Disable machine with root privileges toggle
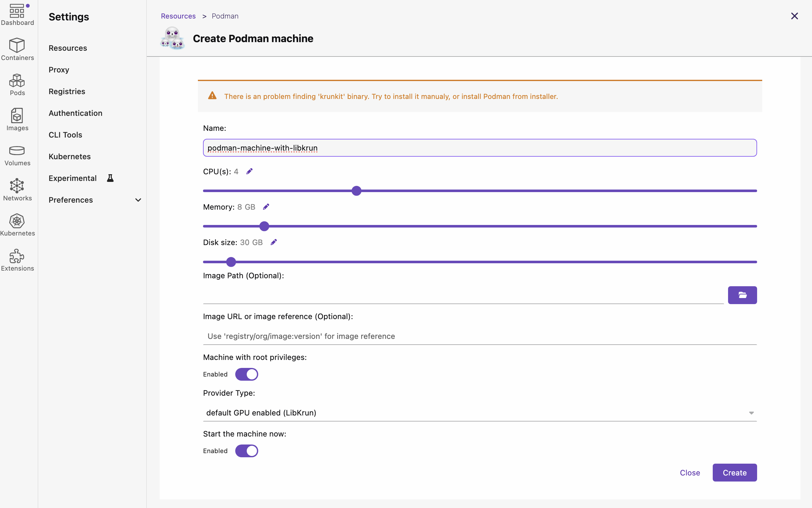The height and width of the screenshot is (508, 812). [246, 374]
